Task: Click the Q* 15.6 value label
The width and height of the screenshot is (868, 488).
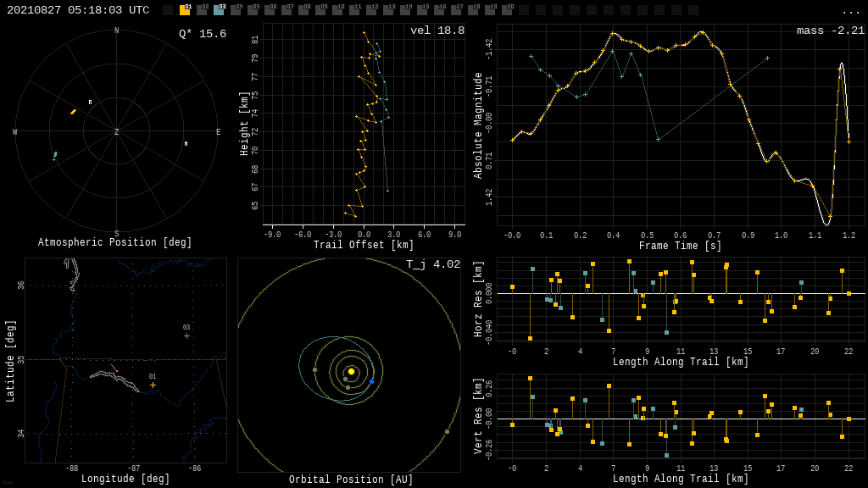Action: [x=203, y=34]
